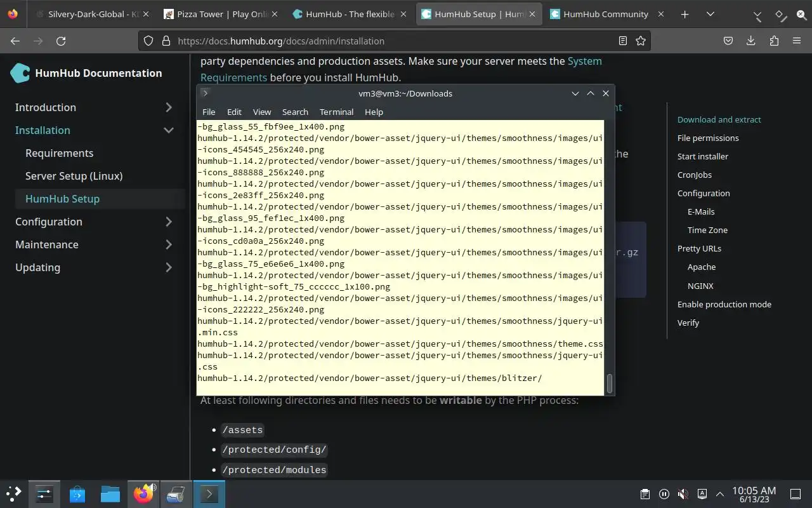The height and width of the screenshot is (508, 812).
Task: Open the Firefox hamburger menu
Action: pyautogui.click(x=797, y=41)
